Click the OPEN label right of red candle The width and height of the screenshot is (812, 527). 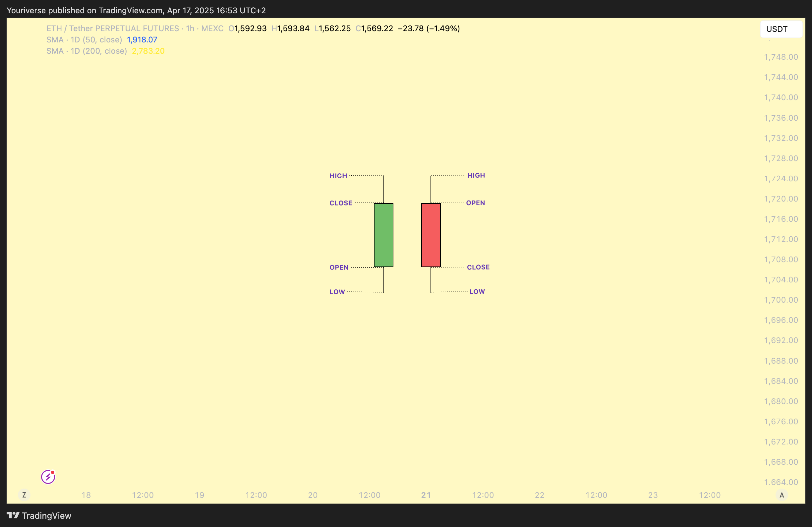click(x=475, y=203)
